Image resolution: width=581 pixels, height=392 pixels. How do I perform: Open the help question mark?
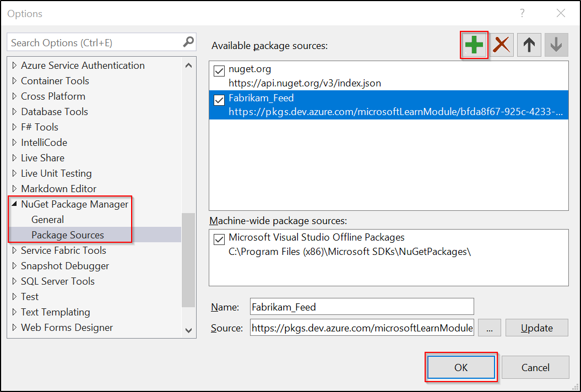tap(522, 13)
